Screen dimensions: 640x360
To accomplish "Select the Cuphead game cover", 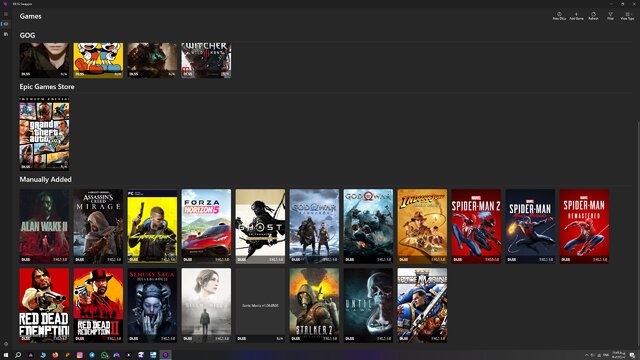I will pos(98,60).
